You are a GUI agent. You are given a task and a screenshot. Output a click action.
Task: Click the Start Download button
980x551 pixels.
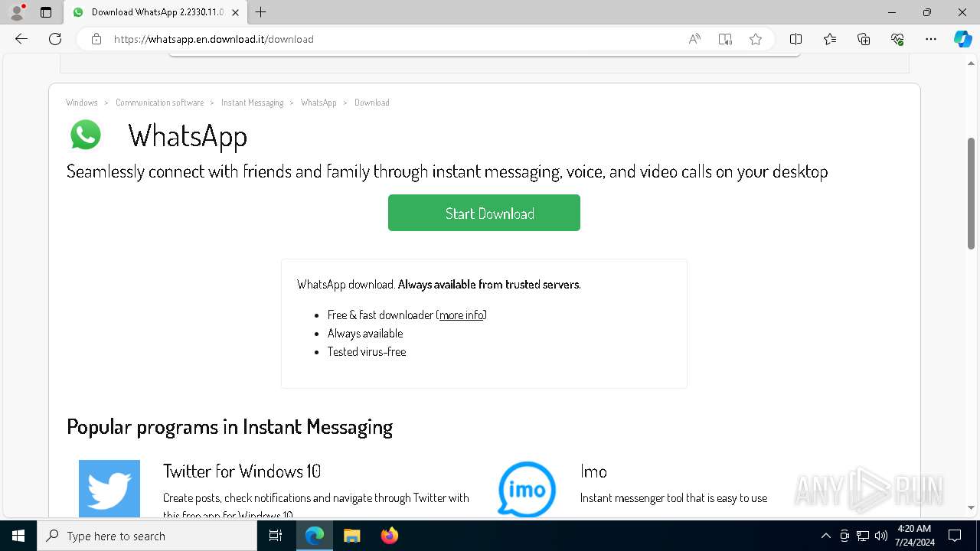pyautogui.click(x=484, y=213)
